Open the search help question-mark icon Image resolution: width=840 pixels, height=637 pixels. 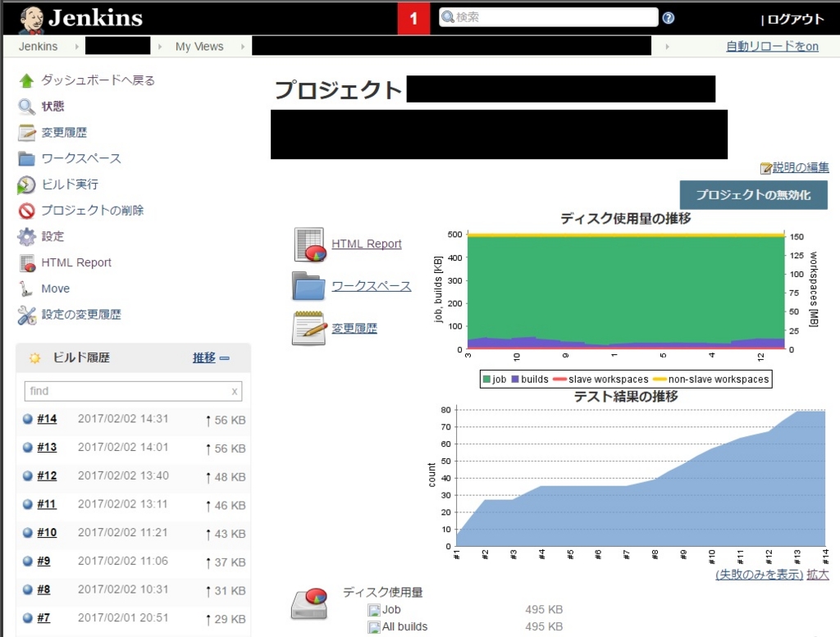(x=668, y=18)
